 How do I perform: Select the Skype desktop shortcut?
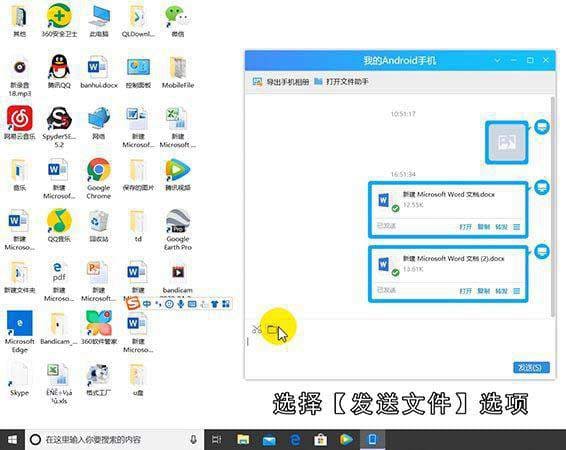(19, 379)
